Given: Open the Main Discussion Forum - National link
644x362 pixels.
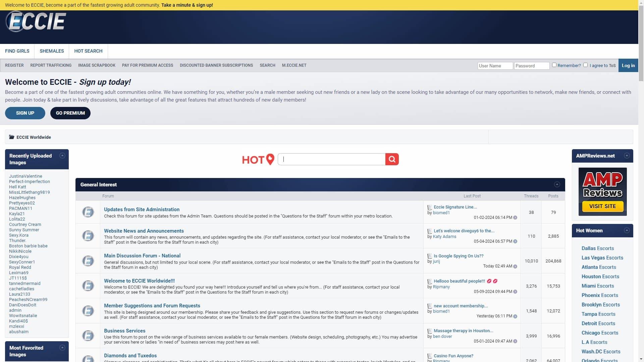Looking at the screenshot, I should 142,256.
